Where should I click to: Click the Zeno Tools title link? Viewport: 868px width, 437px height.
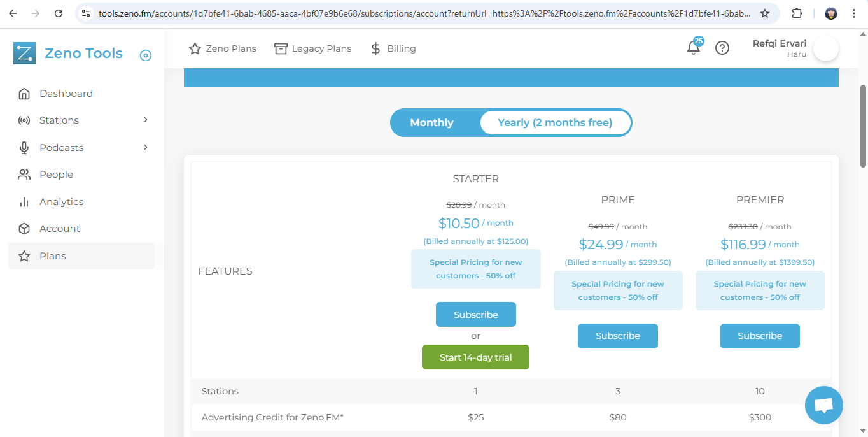click(x=83, y=54)
